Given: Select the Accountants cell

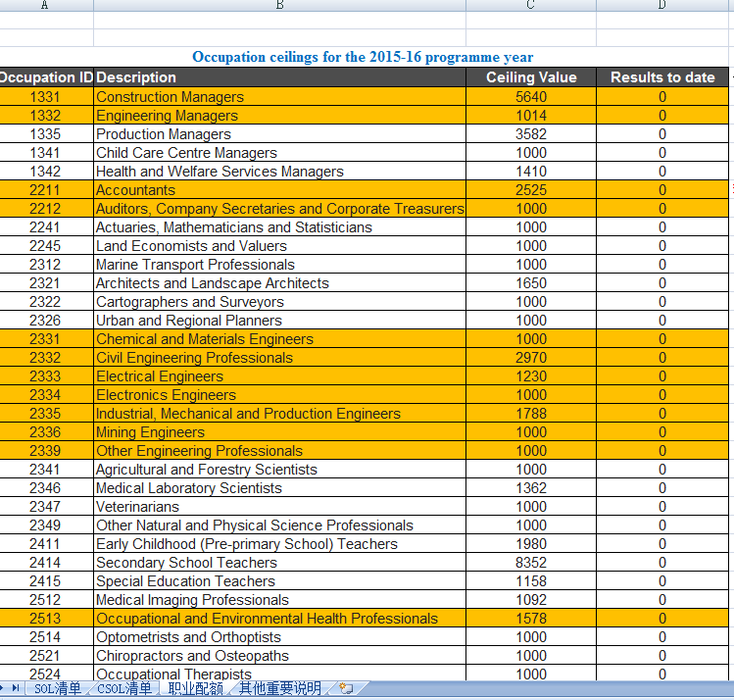Looking at the screenshot, I should coord(279,190).
